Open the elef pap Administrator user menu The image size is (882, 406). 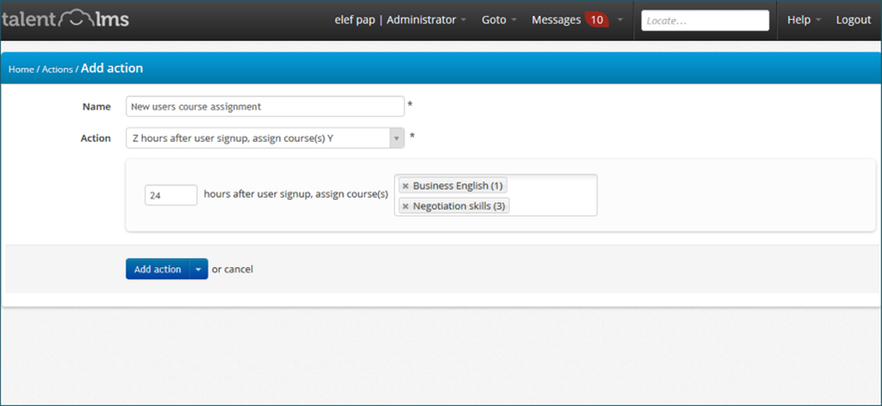(x=400, y=20)
